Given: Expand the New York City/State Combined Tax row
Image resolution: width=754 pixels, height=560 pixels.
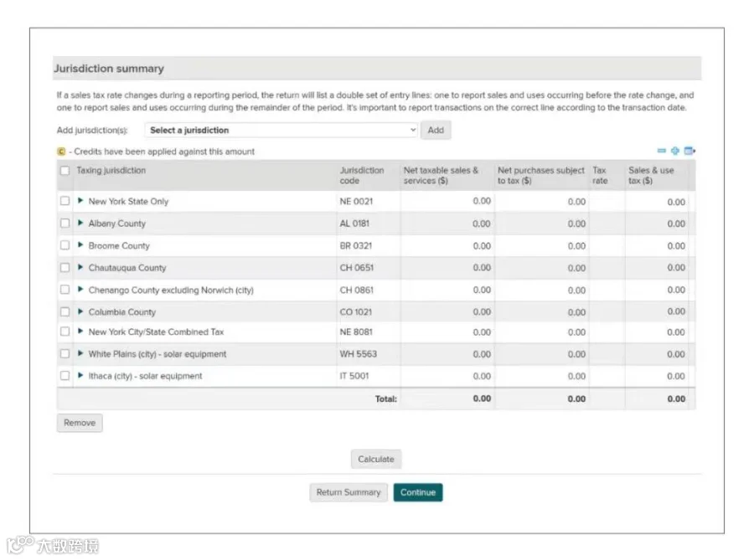Looking at the screenshot, I should coord(80,331).
